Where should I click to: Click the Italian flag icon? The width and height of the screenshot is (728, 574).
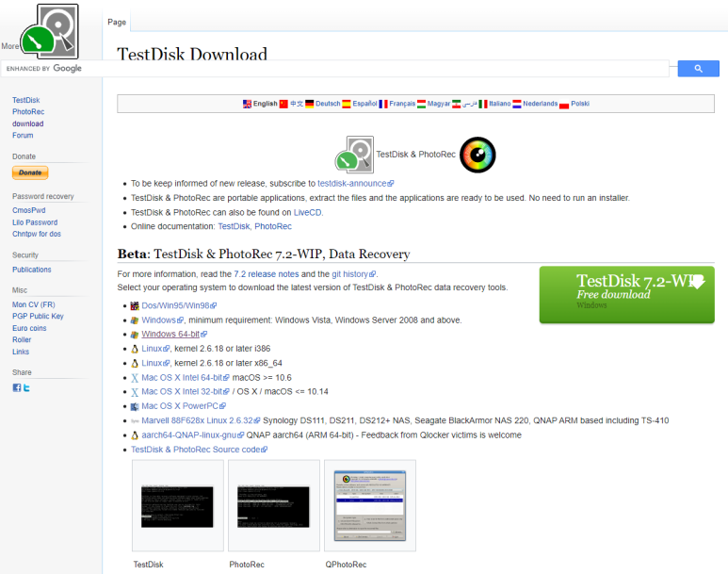[x=483, y=104]
